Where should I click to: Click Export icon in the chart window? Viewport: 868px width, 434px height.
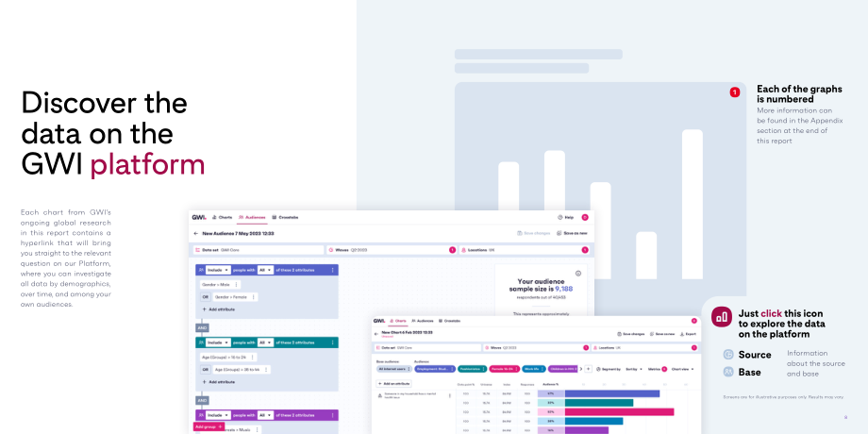pos(688,334)
